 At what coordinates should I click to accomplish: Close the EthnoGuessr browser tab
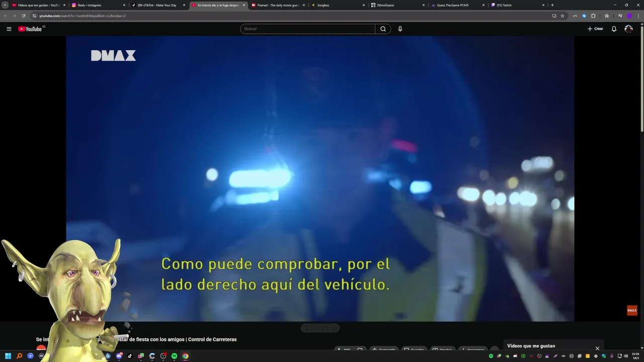point(424,5)
